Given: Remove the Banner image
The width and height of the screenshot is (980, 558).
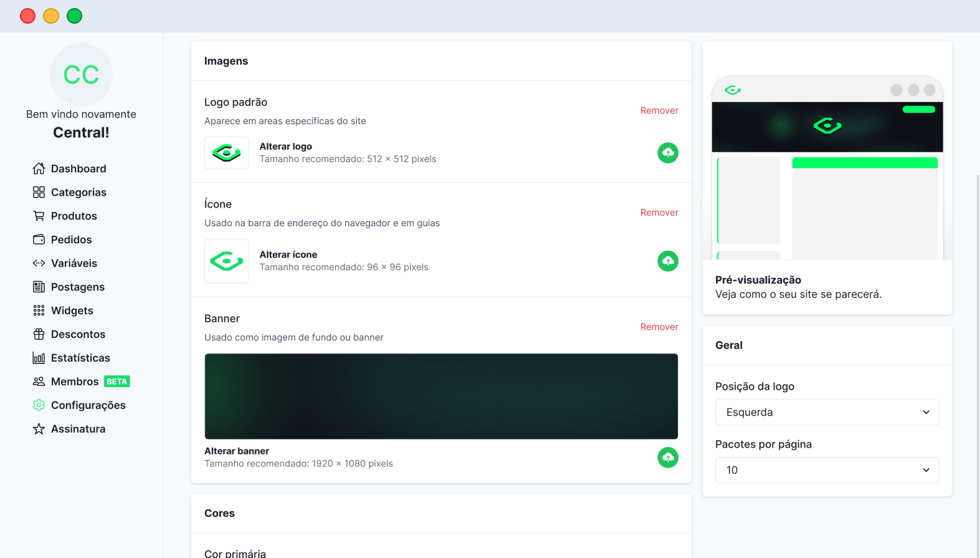Looking at the screenshot, I should point(659,327).
